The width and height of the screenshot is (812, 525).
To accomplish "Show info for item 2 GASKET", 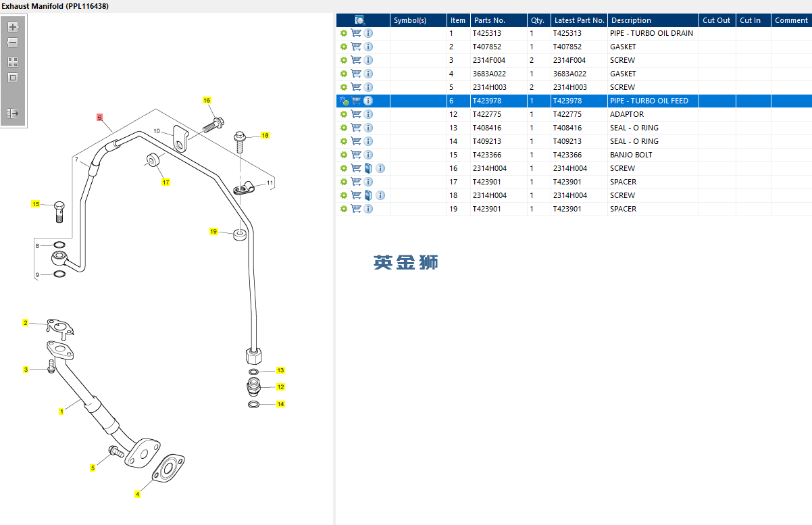I will 368,47.
